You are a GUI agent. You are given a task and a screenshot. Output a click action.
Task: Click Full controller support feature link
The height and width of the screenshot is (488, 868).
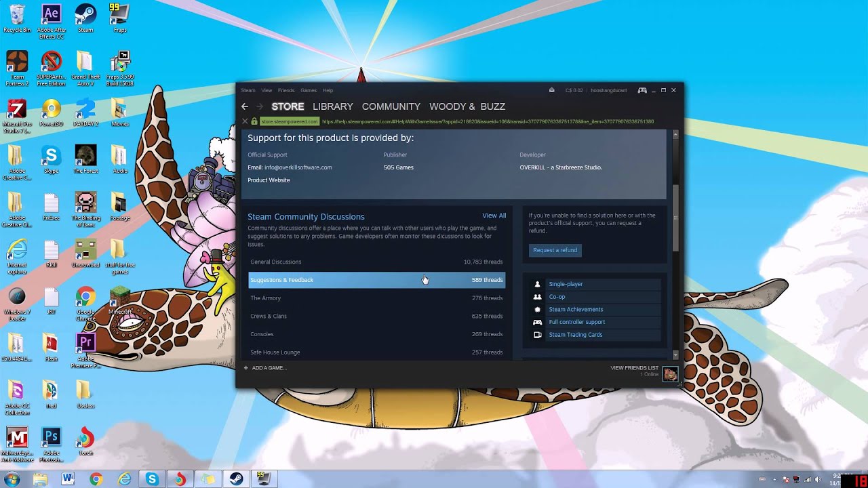coord(576,322)
